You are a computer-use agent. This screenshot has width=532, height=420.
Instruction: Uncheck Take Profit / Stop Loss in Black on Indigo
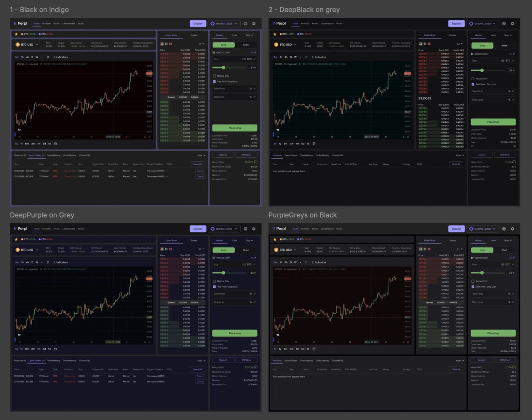click(214, 82)
